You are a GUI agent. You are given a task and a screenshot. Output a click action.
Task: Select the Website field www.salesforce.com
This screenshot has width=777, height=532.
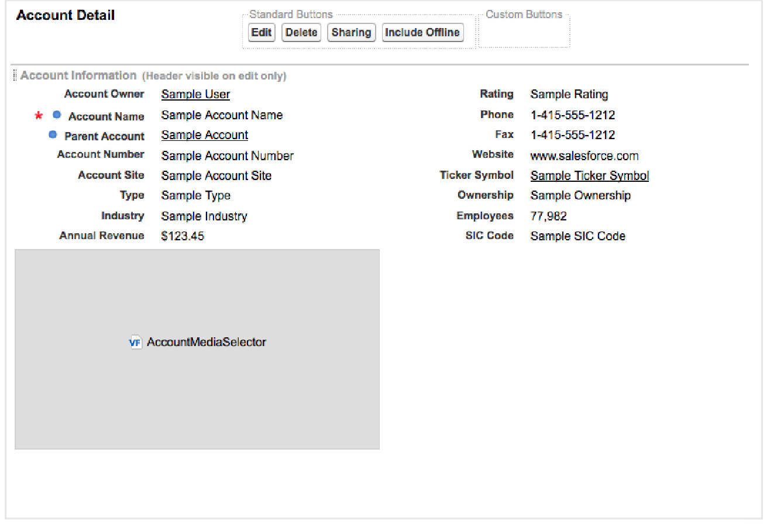[584, 156]
